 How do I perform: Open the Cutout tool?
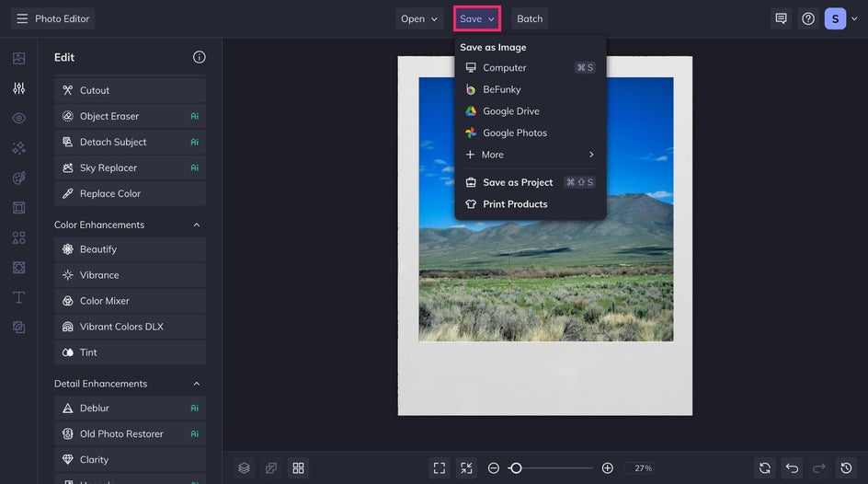[130, 90]
